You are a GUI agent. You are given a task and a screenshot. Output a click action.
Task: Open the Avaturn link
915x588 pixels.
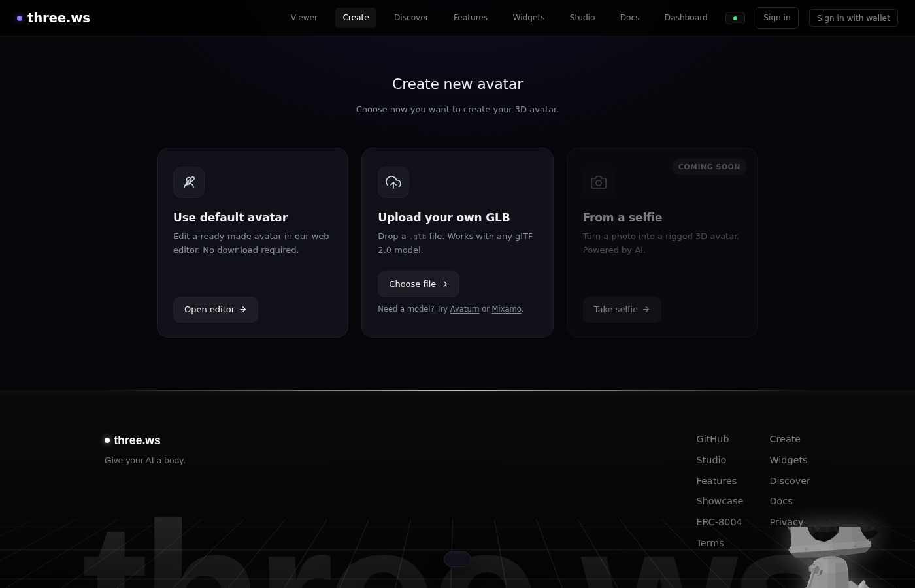(465, 309)
